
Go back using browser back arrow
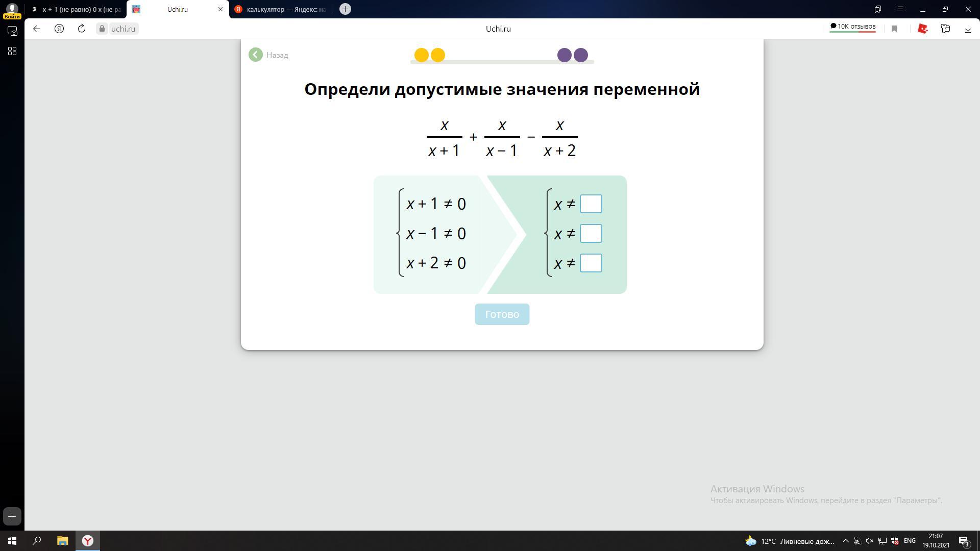[37, 29]
